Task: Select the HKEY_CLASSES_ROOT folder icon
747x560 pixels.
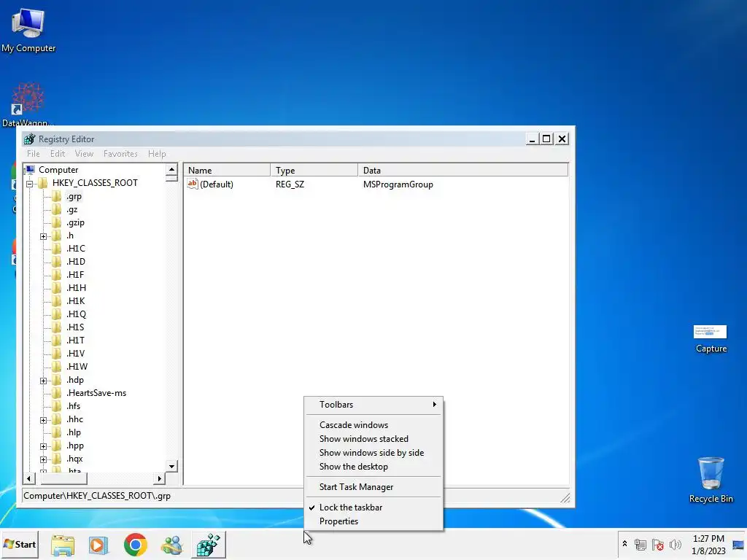Action: [43, 183]
